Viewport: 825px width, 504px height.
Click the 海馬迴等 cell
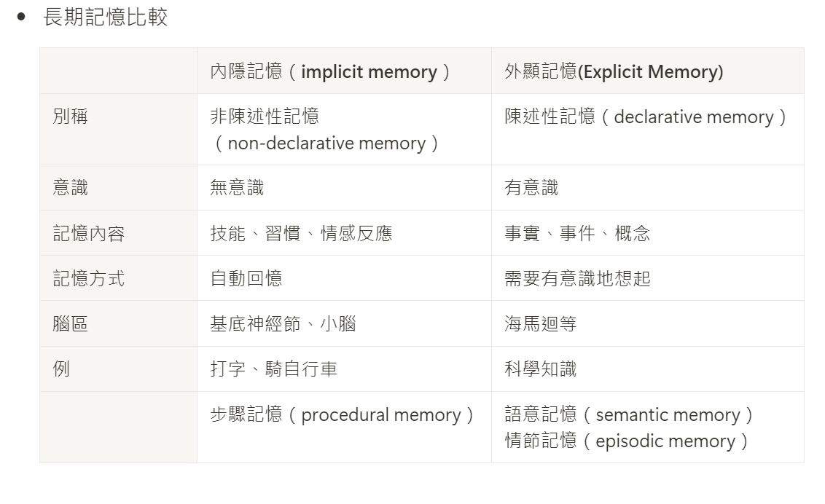[x=541, y=323]
